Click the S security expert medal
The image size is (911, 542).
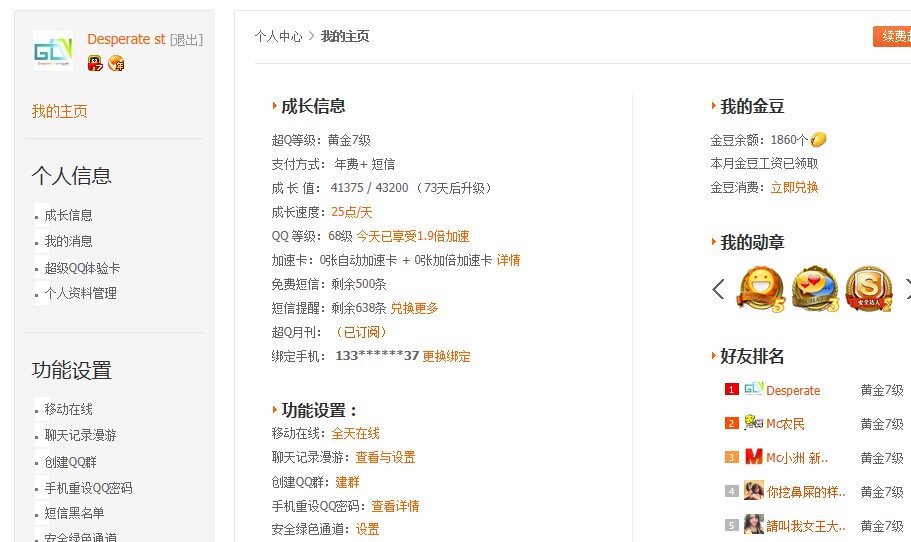tap(869, 289)
